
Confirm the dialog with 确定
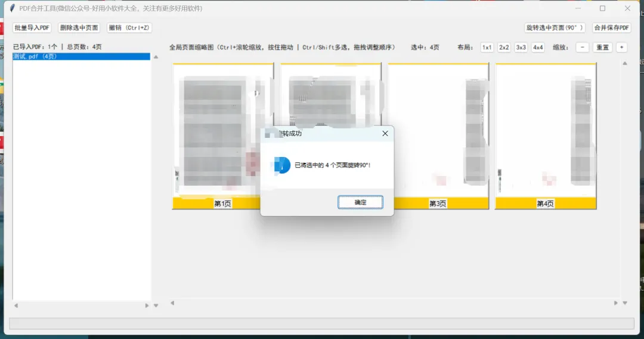360,202
